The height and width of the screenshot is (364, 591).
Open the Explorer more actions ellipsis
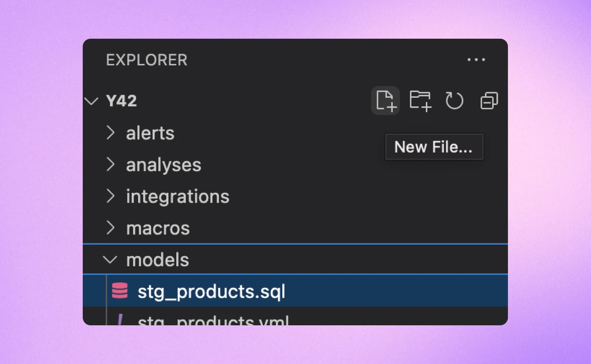[x=476, y=60]
